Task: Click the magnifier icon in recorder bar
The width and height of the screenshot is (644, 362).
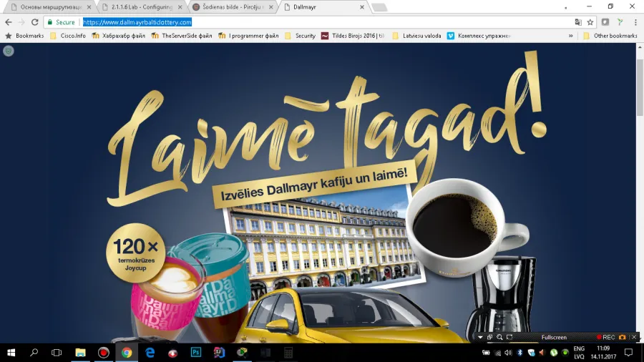Action: 499,338
